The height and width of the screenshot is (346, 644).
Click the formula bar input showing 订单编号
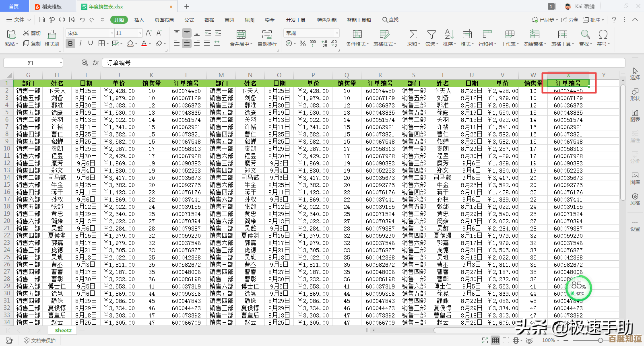pyautogui.click(x=362, y=63)
